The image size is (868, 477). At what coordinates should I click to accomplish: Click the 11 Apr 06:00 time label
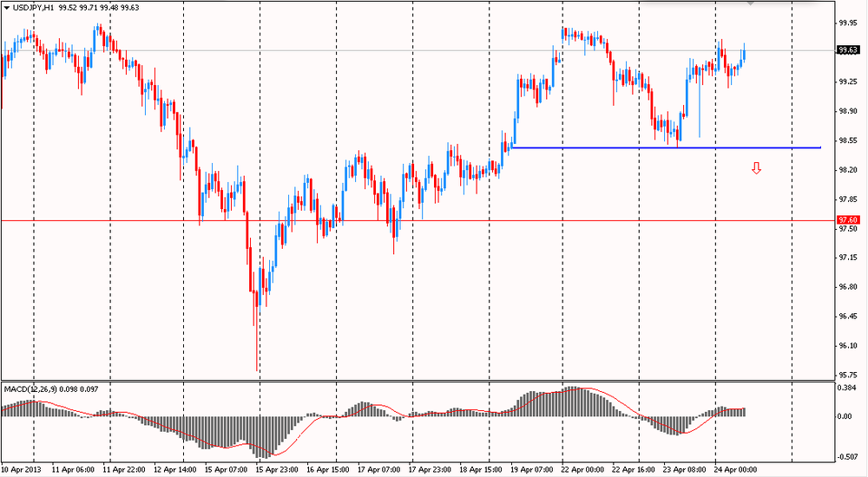[73, 470]
